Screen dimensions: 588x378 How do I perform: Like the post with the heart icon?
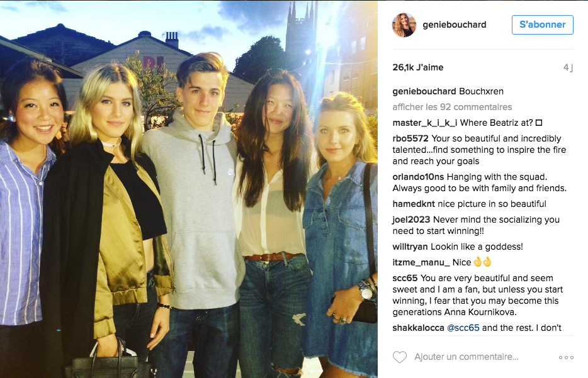pyautogui.click(x=399, y=357)
